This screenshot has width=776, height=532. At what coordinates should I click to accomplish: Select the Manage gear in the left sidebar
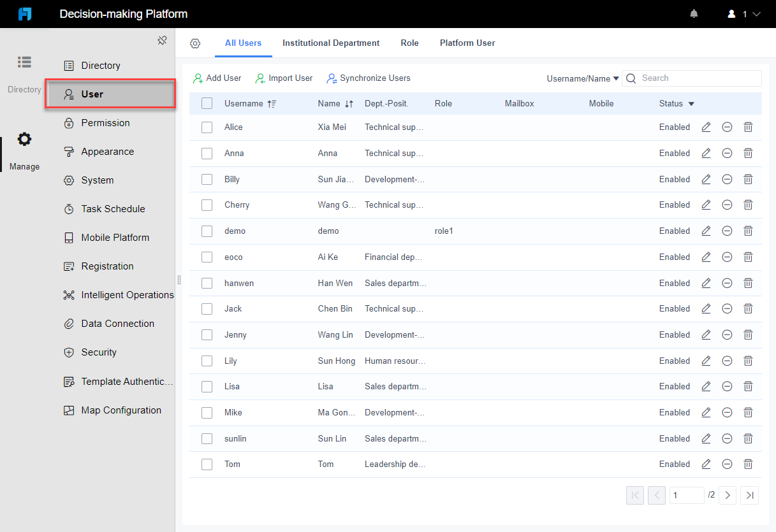tap(24, 139)
